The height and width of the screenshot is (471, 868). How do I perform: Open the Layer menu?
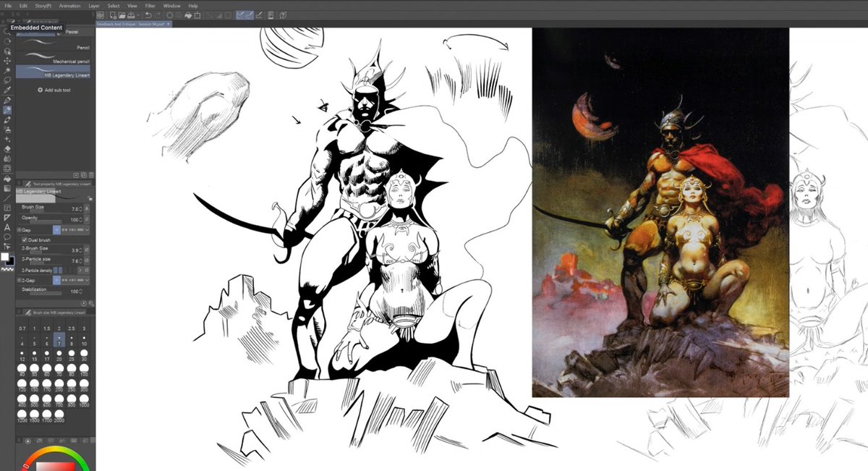click(x=94, y=6)
